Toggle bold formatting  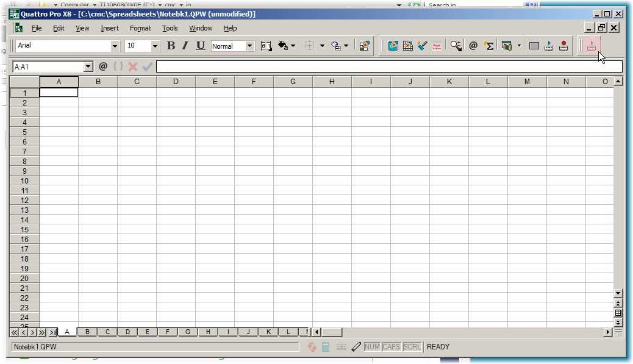171,46
